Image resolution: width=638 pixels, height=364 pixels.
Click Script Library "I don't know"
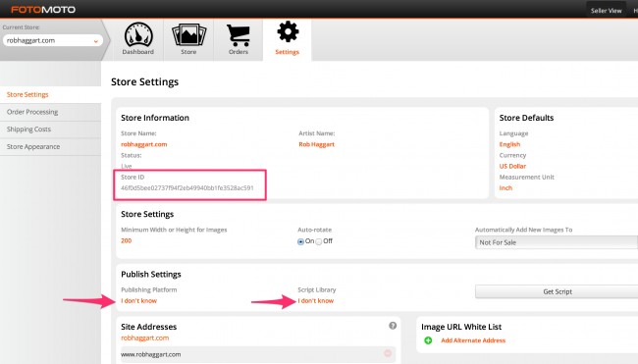[x=316, y=301]
